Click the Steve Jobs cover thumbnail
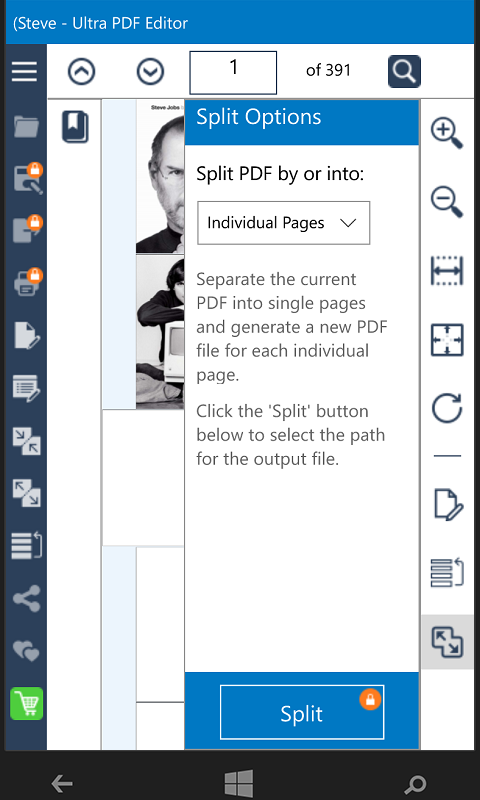 (160, 177)
